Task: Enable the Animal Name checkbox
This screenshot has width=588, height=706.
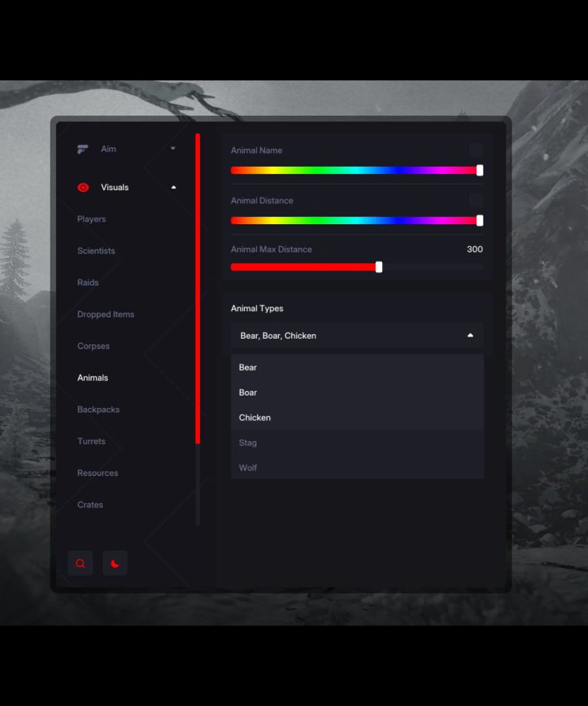Action: (476, 150)
